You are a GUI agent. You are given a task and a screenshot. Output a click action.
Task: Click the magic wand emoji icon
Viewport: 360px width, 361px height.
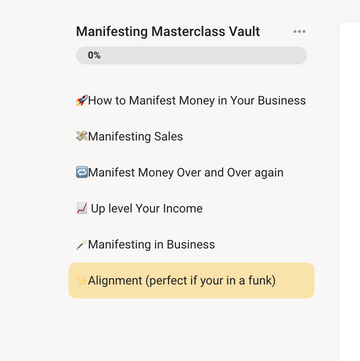82,244
